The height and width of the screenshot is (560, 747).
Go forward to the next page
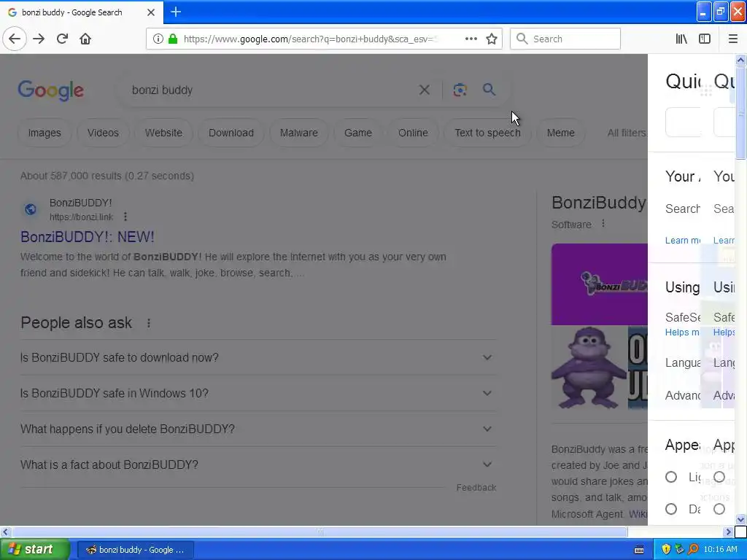point(39,39)
